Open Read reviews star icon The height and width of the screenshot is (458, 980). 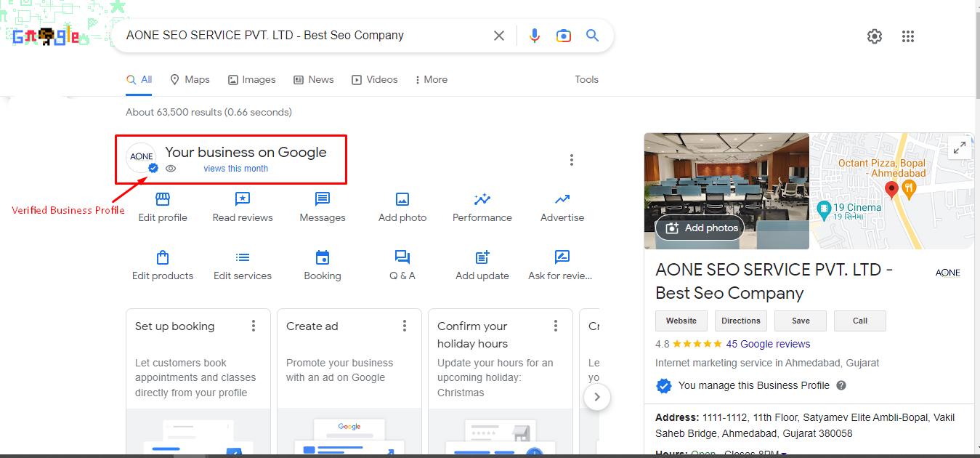(243, 199)
